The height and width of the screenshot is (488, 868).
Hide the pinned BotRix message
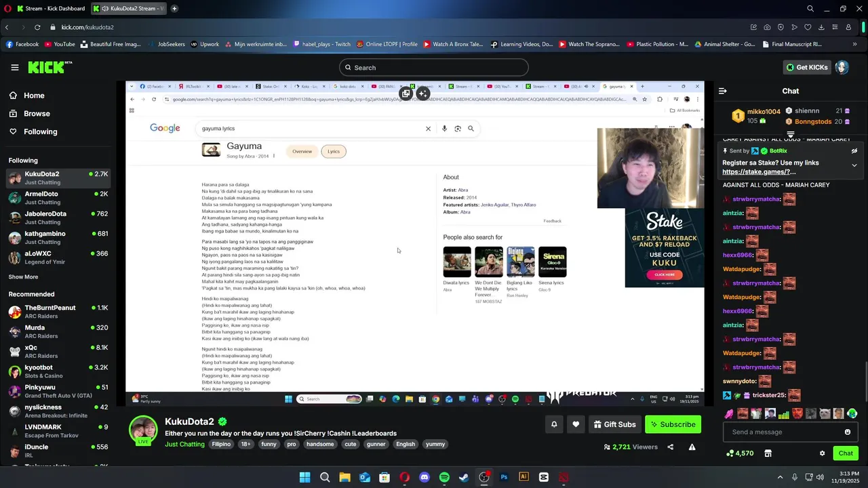click(854, 151)
